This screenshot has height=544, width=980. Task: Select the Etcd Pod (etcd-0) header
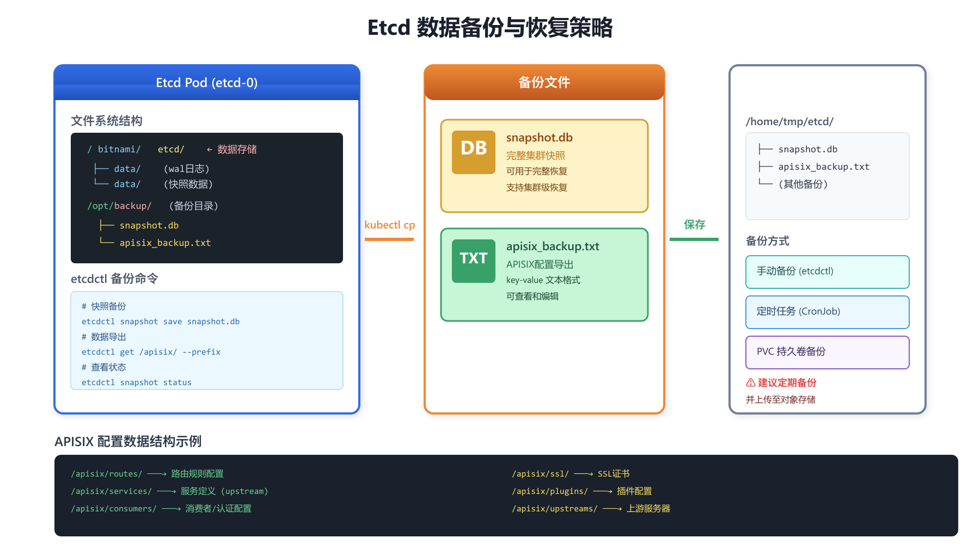[207, 83]
